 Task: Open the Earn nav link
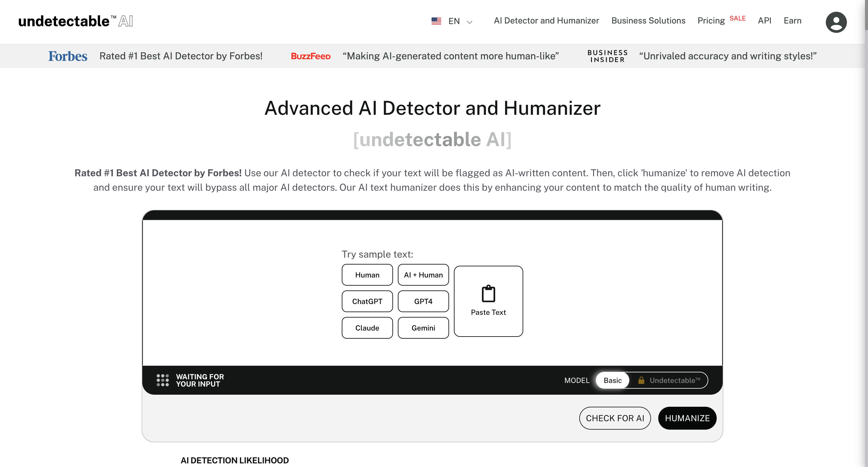[x=793, y=20]
